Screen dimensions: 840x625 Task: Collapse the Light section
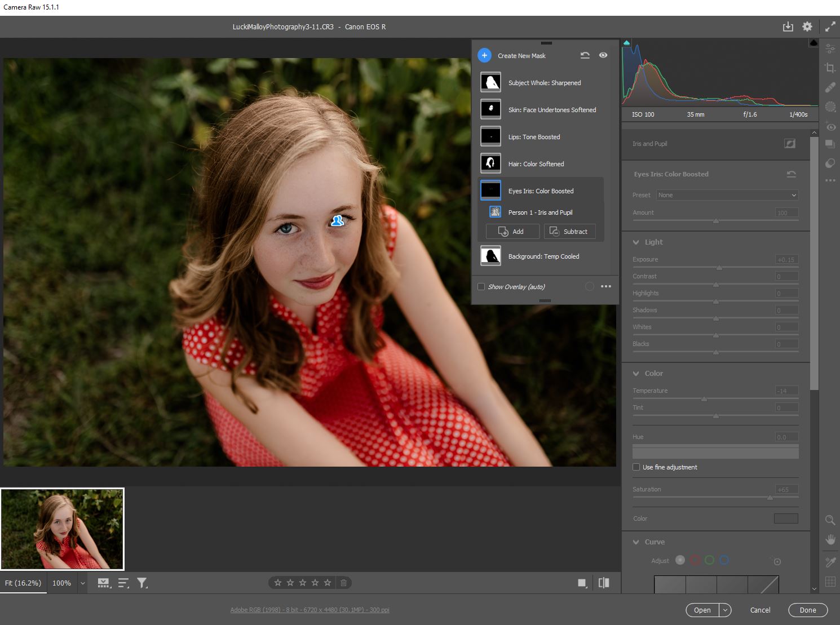pos(636,242)
